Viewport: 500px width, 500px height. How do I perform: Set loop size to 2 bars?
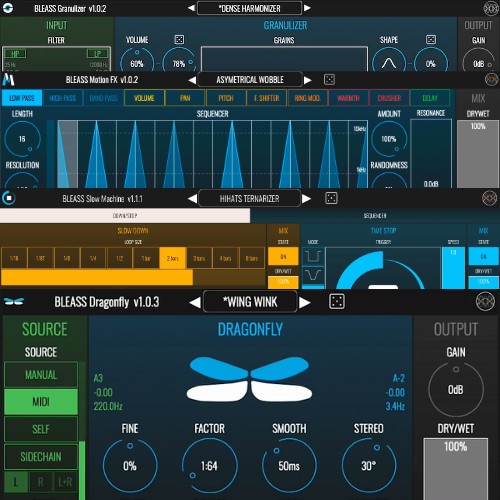point(172,258)
